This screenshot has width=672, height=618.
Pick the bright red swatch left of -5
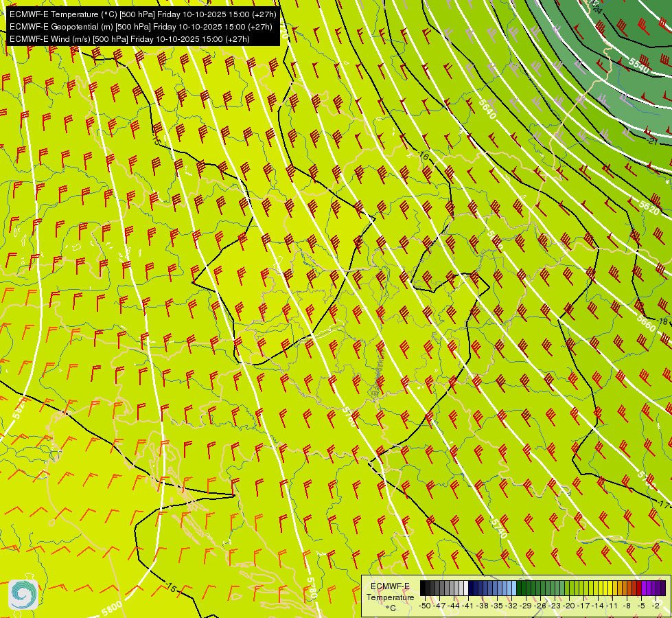(x=639, y=588)
